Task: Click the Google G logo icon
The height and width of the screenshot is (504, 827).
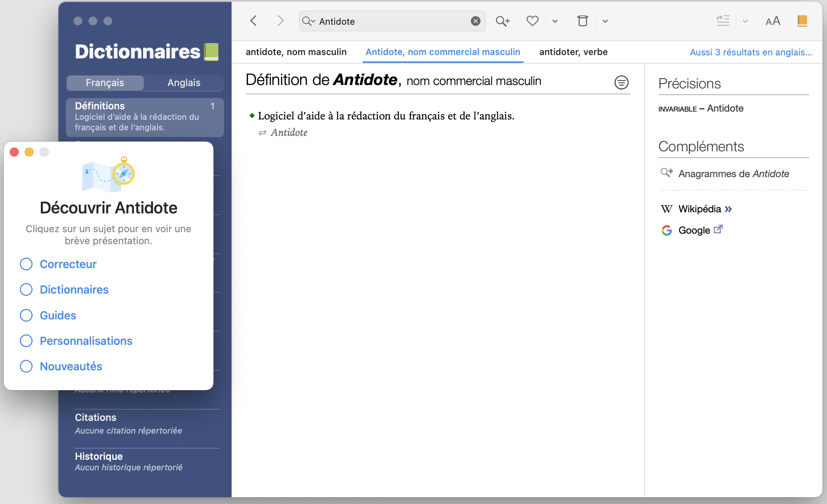Action: [x=667, y=230]
